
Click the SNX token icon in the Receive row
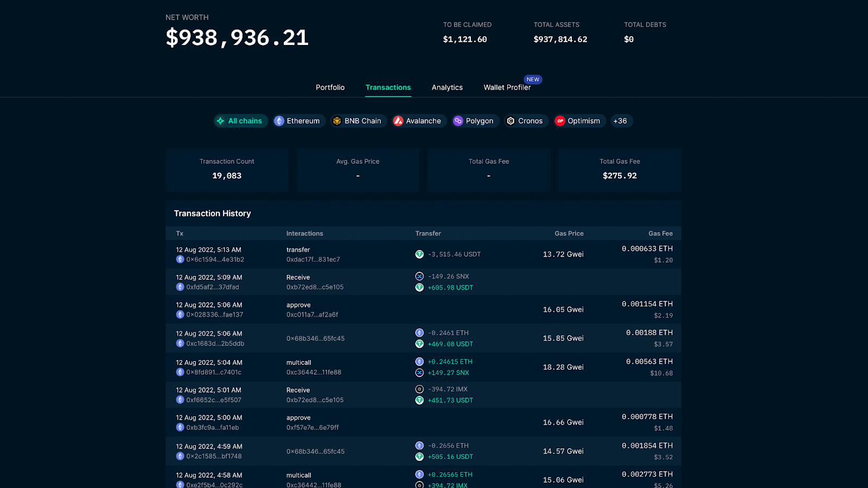pyautogui.click(x=419, y=276)
